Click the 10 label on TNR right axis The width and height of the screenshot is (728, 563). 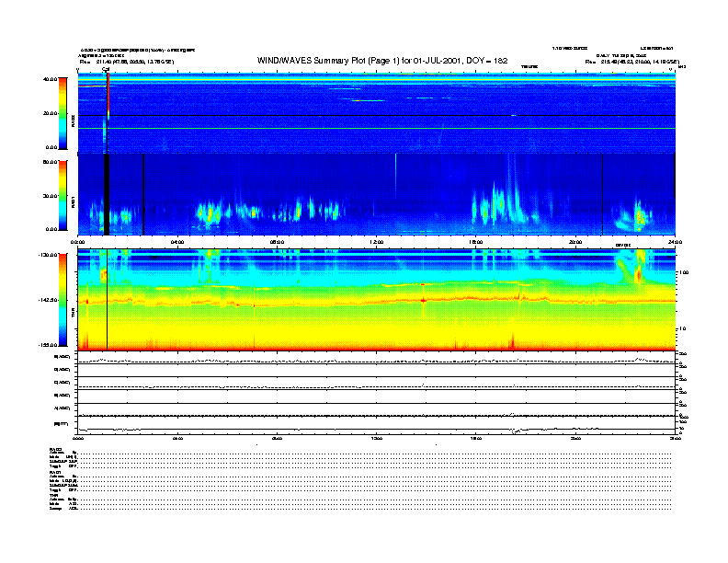(x=682, y=329)
